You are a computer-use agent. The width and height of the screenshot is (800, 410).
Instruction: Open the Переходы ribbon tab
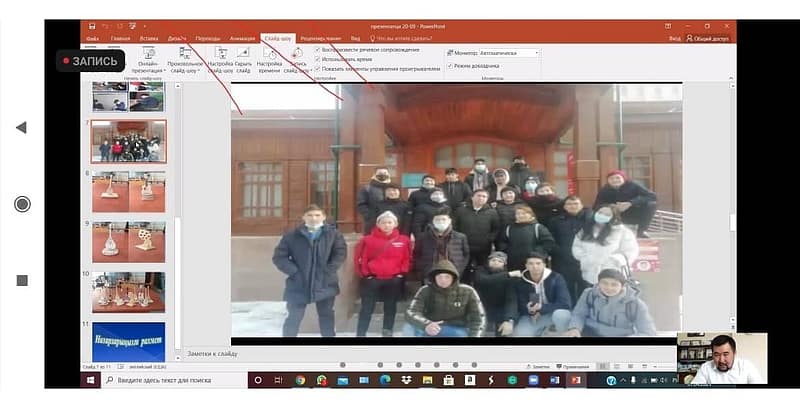pyautogui.click(x=208, y=39)
